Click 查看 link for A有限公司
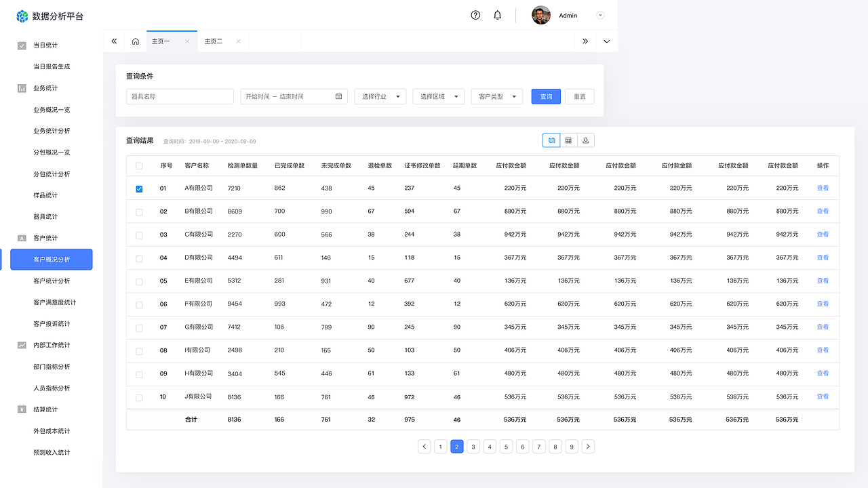This screenshot has width=868, height=488. coord(823,188)
